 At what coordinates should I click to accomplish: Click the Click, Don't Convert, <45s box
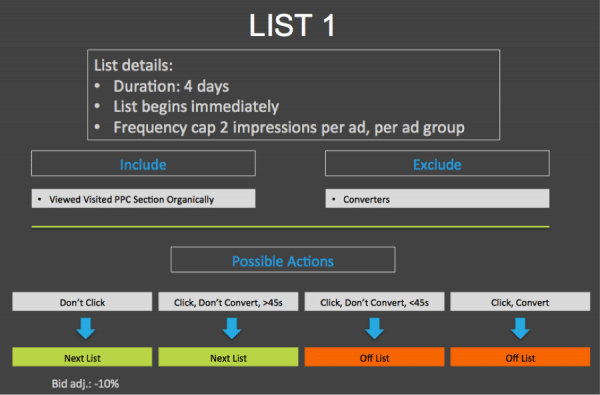tap(374, 302)
